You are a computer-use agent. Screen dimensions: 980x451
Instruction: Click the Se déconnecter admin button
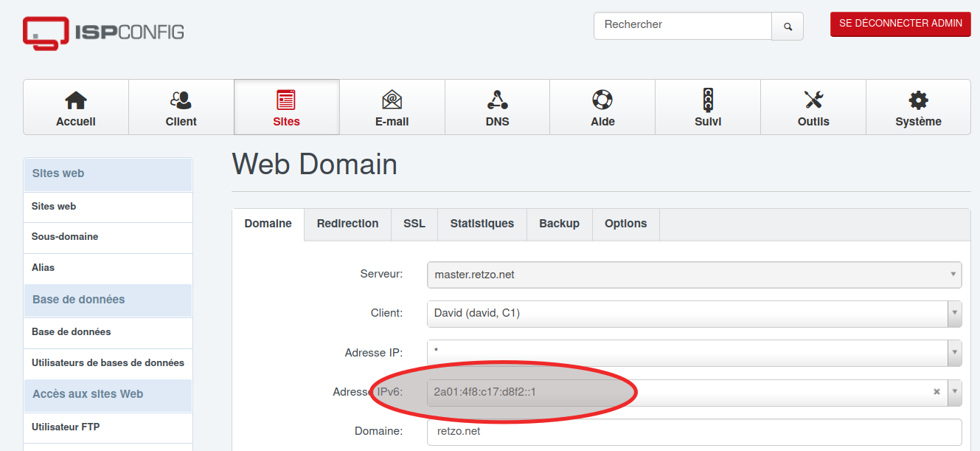(900, 24)
